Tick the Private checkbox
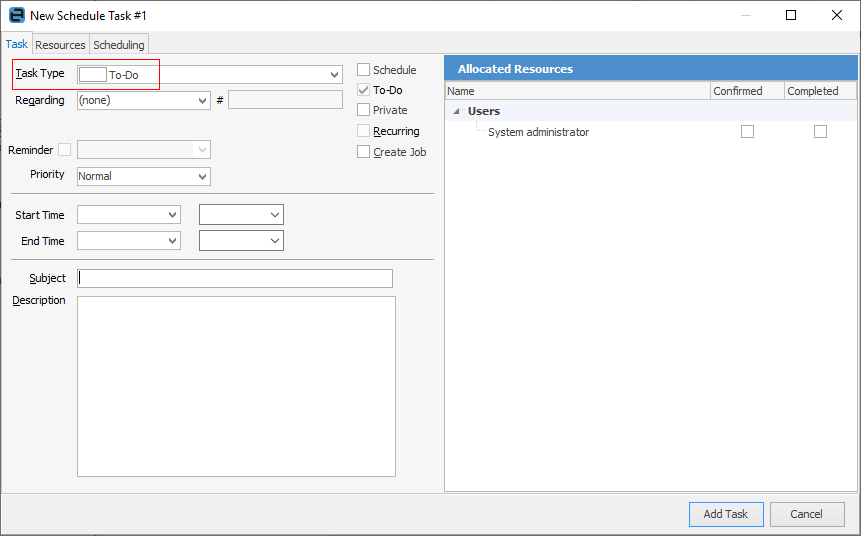Screen dimensions: 861x536 pos(364,110)
